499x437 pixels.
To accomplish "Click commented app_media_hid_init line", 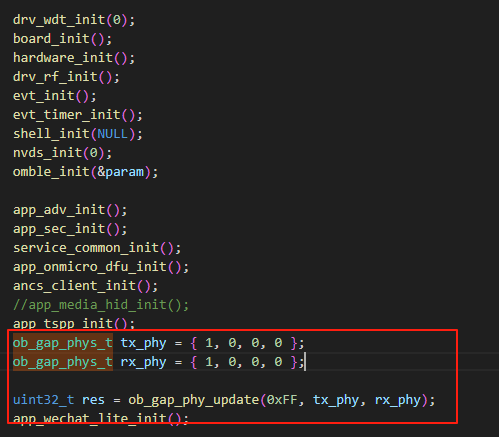I will point(101,305).
